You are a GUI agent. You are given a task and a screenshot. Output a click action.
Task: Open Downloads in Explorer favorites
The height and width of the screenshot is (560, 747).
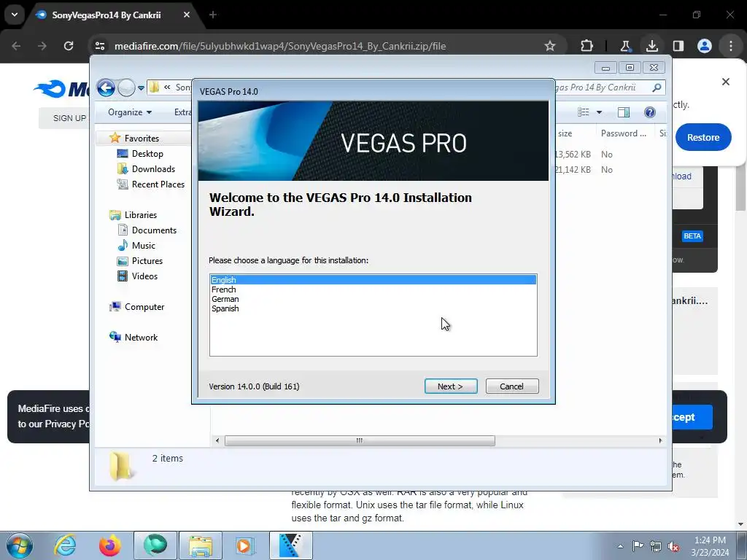tap(153, 168)
